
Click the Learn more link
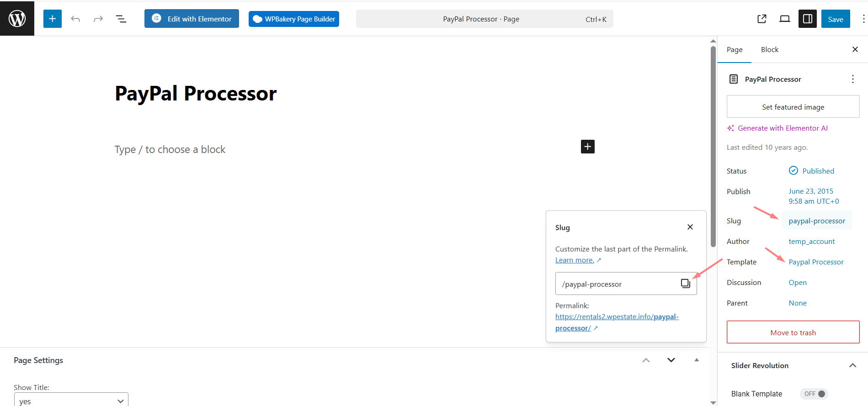point(575,260)
